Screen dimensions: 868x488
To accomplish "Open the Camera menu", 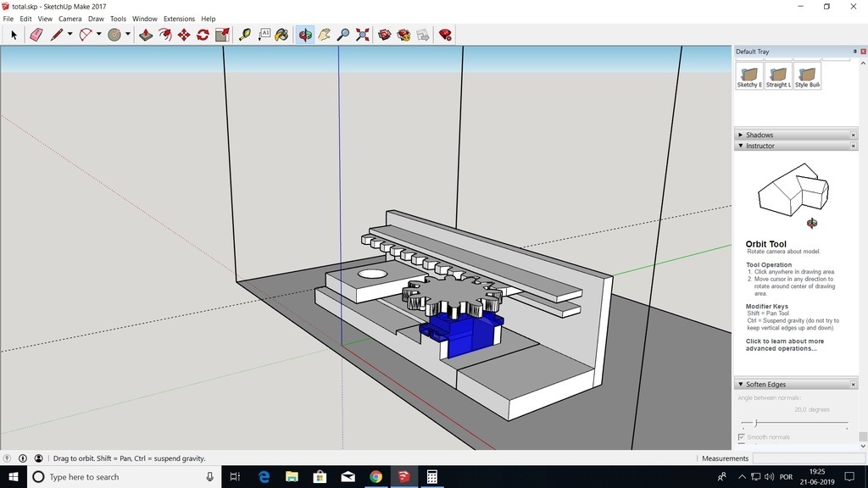I will pos(70,18).
